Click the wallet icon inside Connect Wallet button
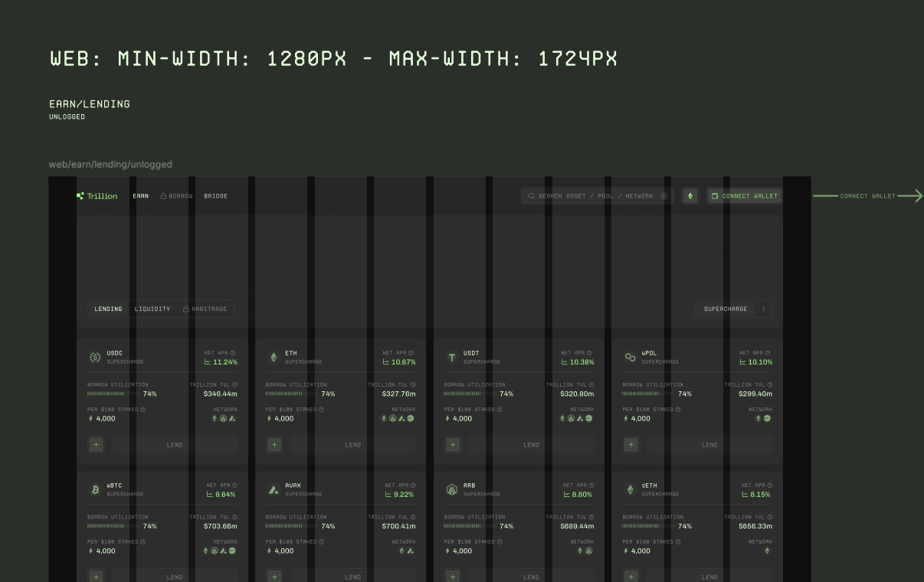This screenshot has height=582, width=924. [715, 196]
